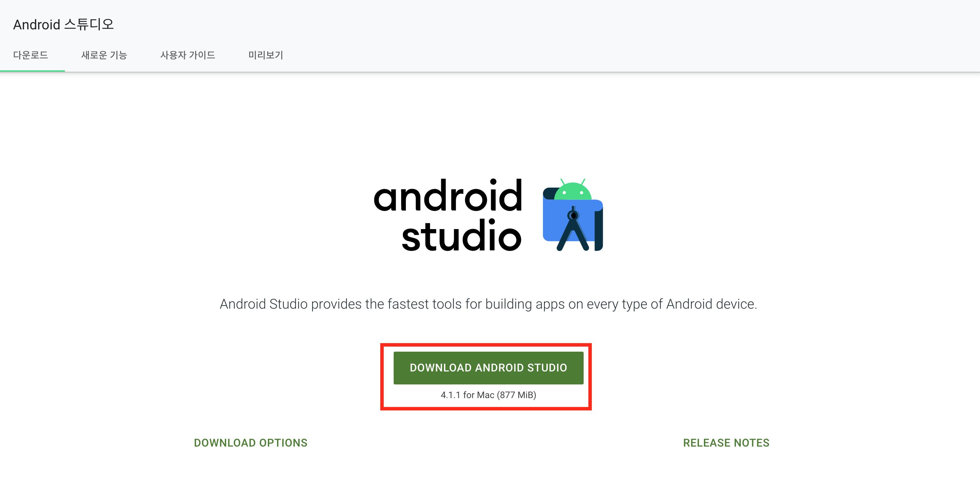Select the 미리보기 tab

click(x=266, y=55)
